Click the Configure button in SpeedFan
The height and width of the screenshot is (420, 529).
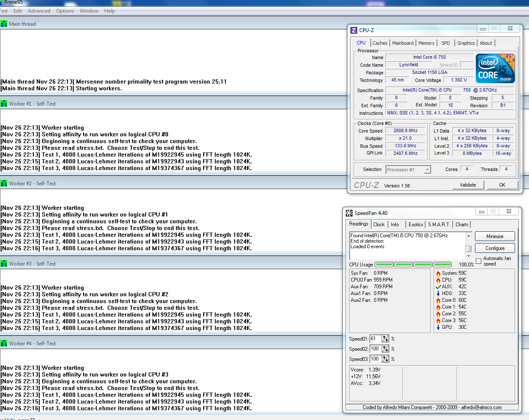click(x=495, y=248)
